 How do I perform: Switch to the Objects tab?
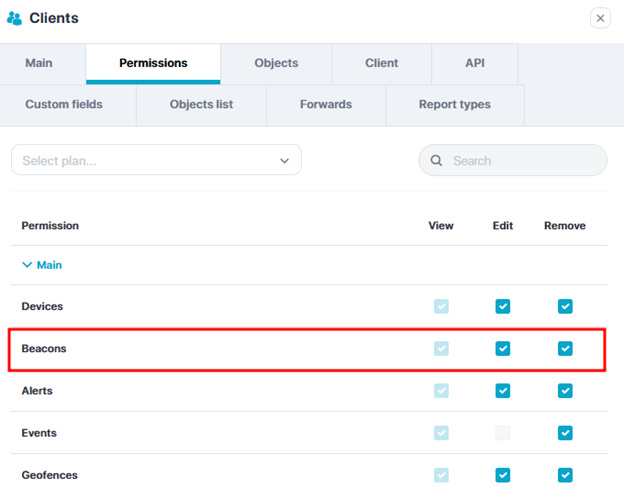pos(276,63)
